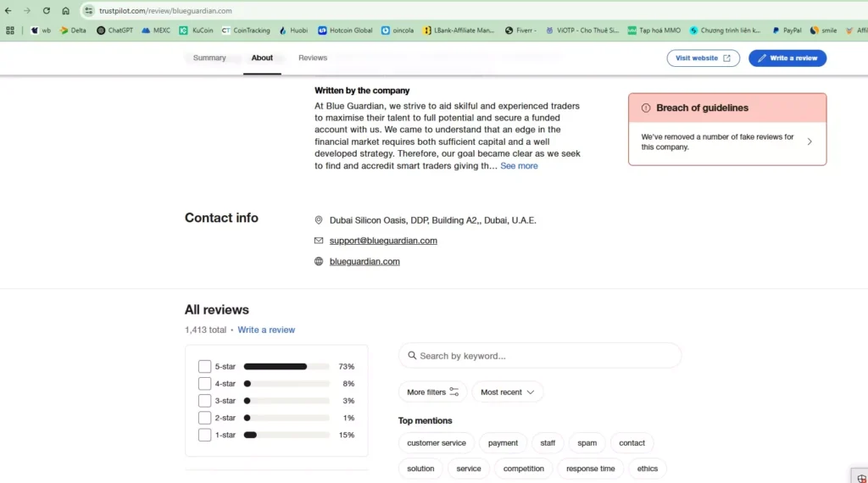This screenshot has width=868, height=483.
Task: Click the browser address bar URL
Action: pyautogui.click(x=165, y=10)
